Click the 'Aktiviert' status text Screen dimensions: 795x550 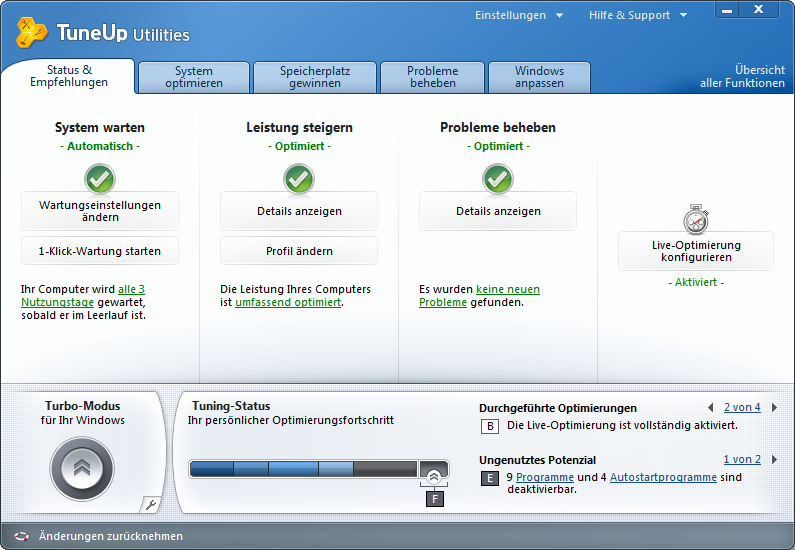point(696,282)
